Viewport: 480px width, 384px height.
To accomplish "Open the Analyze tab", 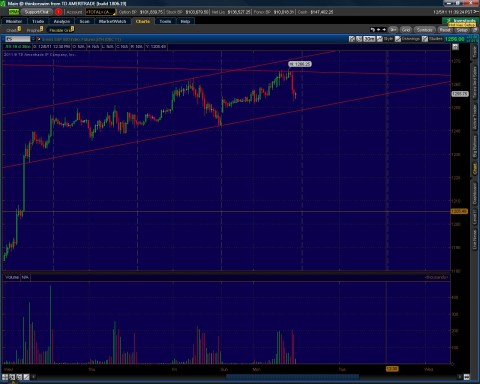I will (x=62, y=21).
